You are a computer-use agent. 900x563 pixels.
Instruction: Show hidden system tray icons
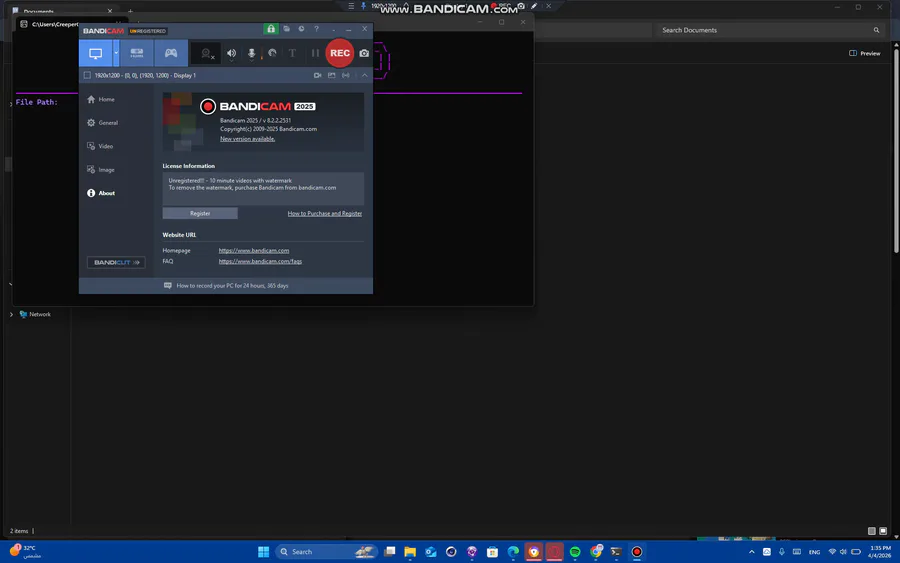pyautogui.click(x=751, y=552)
